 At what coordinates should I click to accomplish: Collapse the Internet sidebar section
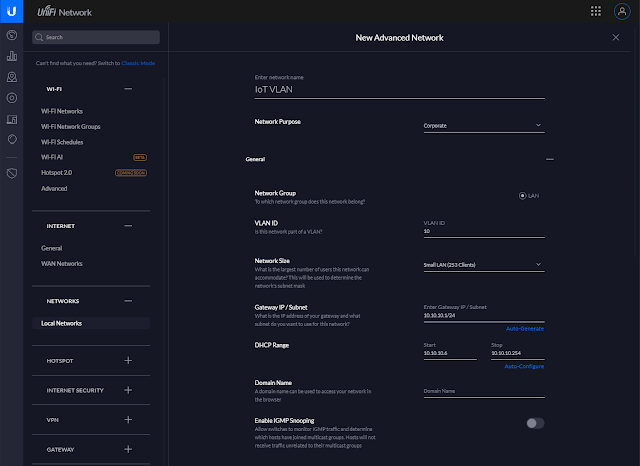[128, 226]
